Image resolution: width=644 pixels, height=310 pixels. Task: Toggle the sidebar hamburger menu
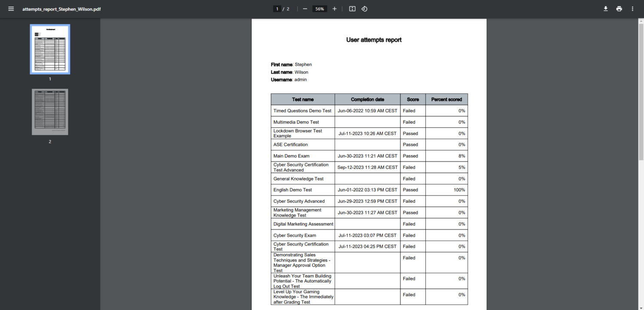point(11,9)
